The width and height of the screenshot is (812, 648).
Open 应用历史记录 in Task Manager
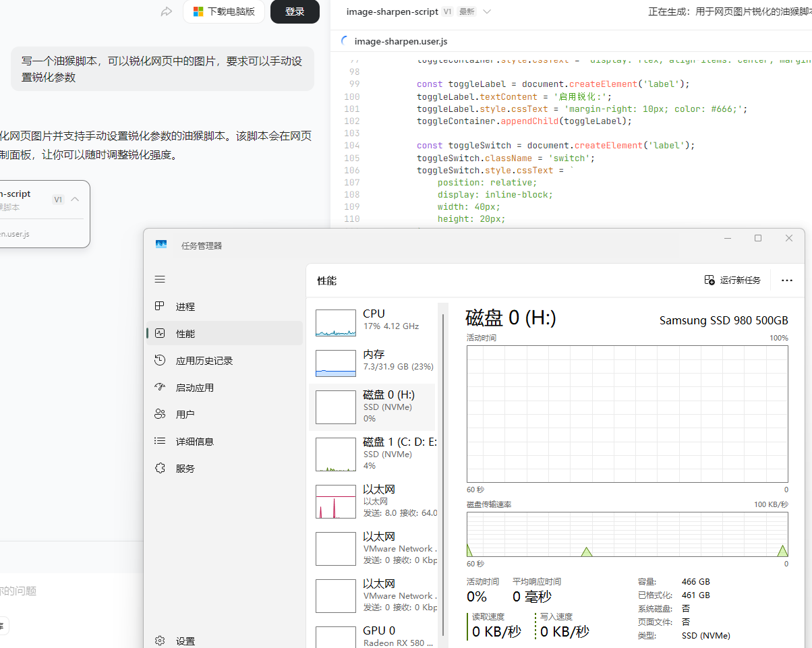pyautogui.click(x=225, y=360)
